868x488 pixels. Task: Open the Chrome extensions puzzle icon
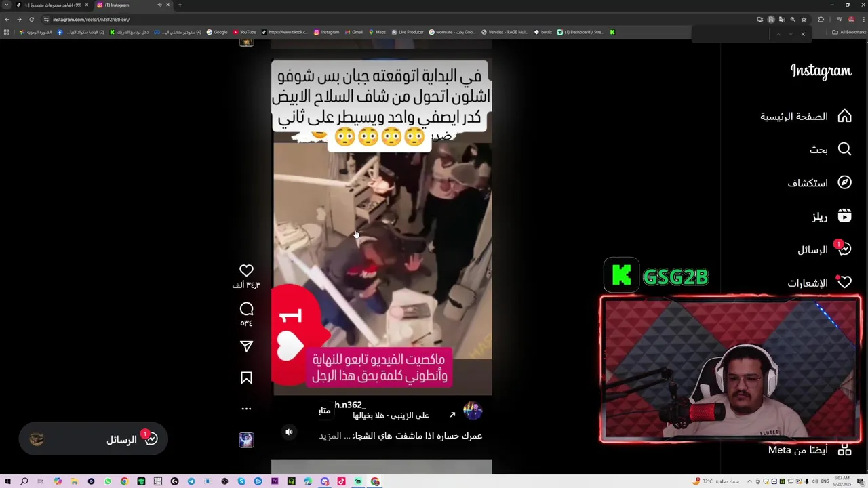(821, 19)
